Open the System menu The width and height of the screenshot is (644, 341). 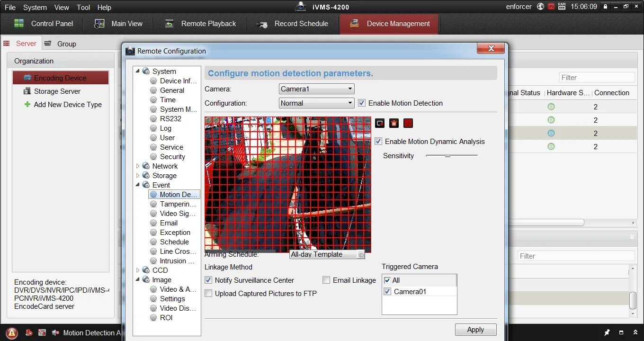pos(35,7)
